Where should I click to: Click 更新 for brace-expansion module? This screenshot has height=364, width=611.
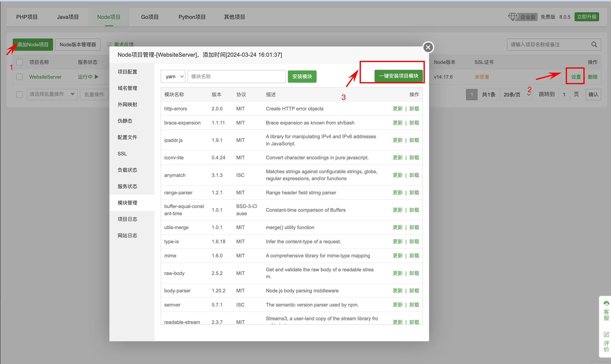click(397, 123)
